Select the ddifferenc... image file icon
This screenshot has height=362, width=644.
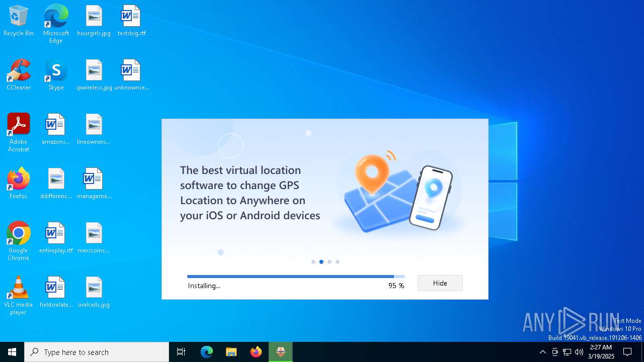click(56, 184)
